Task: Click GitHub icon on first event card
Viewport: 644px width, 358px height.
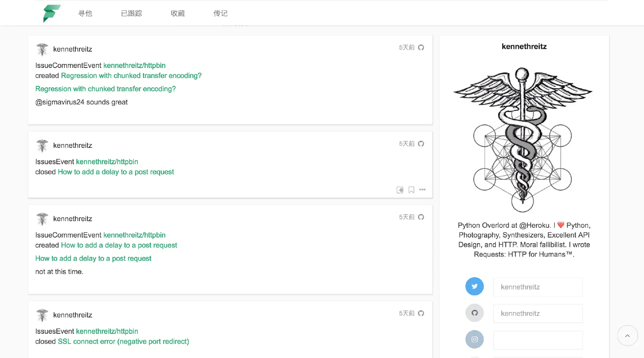Action: tap(421, 48)
